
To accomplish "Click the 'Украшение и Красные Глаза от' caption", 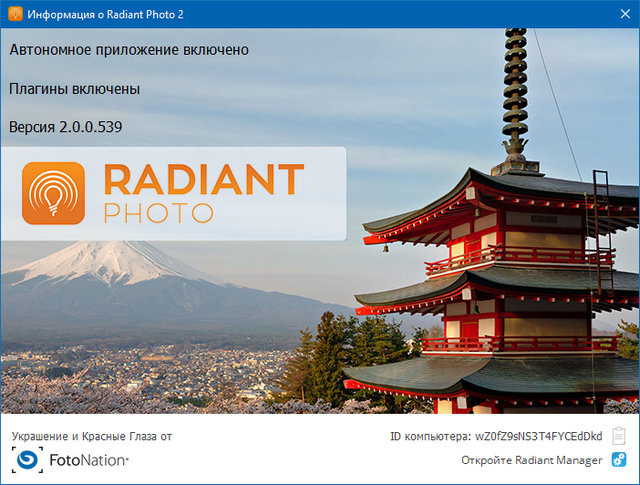I will tap(92, 437).
